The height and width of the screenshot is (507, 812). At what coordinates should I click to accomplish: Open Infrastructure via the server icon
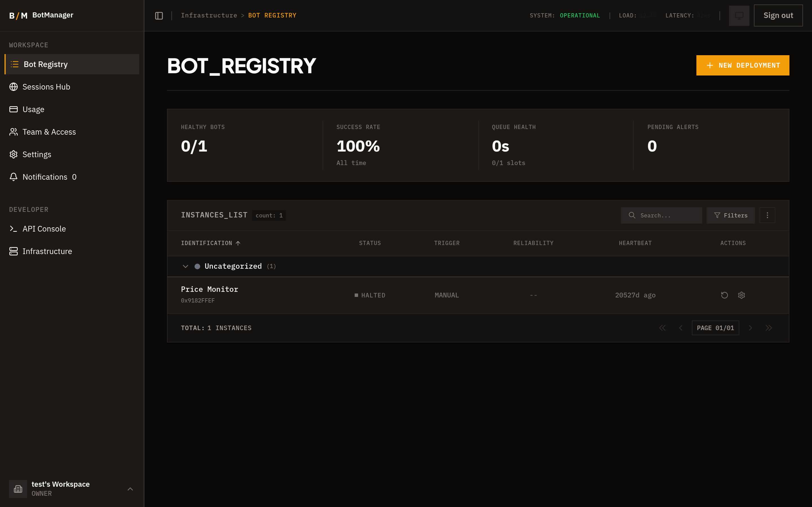14,251
